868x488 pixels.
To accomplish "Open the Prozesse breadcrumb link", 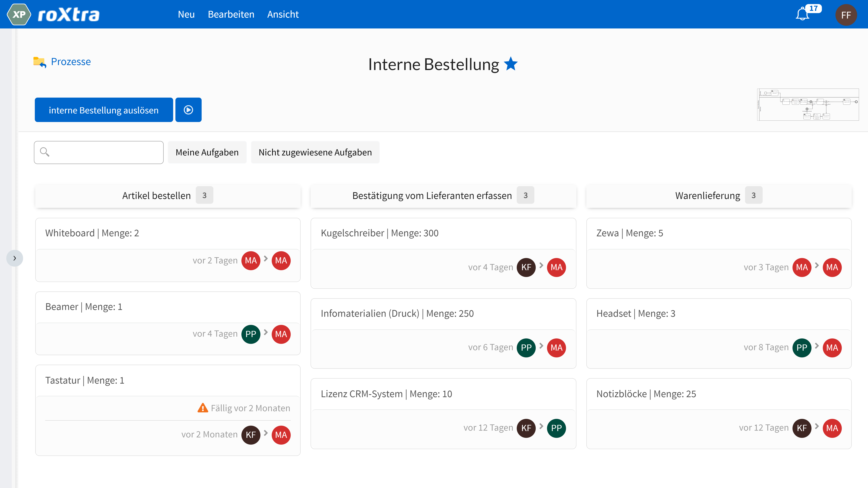I will coord(71,62).
